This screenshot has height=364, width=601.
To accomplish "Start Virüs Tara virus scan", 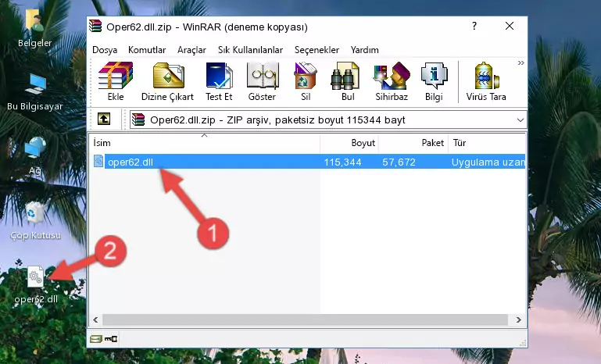I will point(486,81).
